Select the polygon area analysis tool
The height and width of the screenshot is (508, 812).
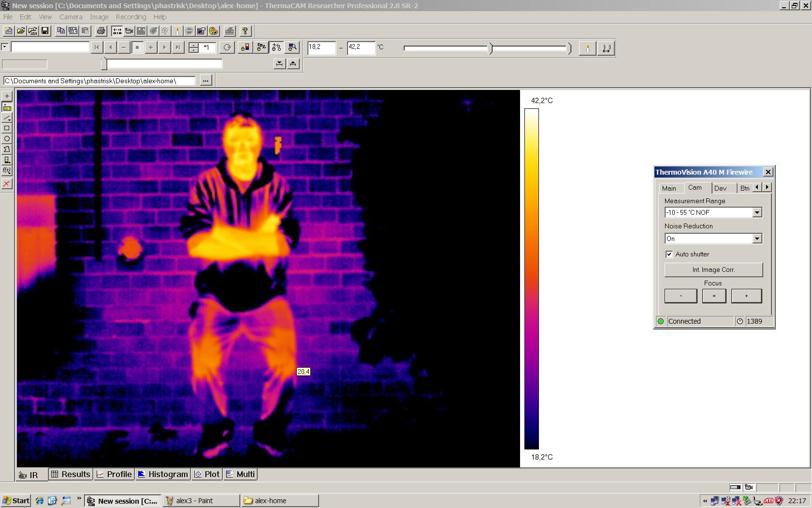click(7, 149)
